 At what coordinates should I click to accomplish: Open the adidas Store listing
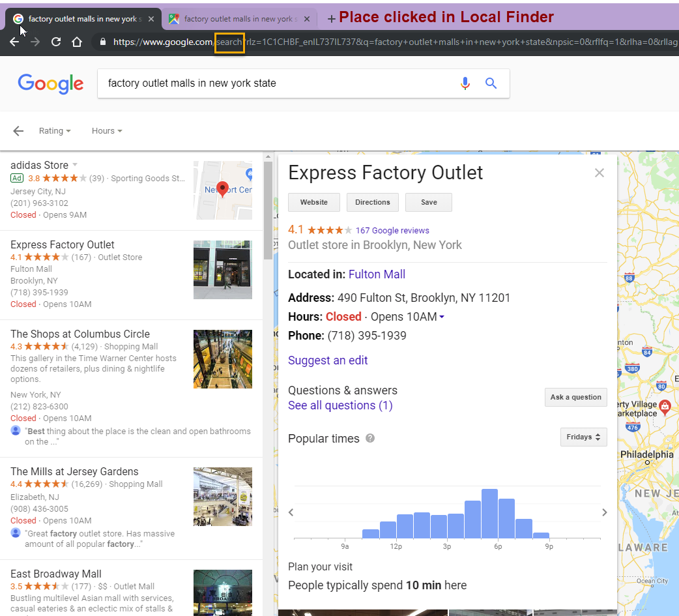coord(39,165)
